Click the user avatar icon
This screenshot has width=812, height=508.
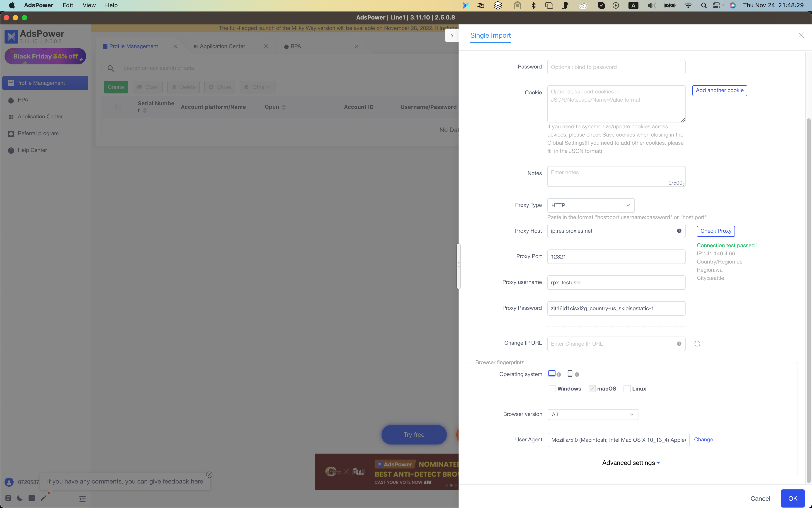pyautogui.click(x=9, y=482)
